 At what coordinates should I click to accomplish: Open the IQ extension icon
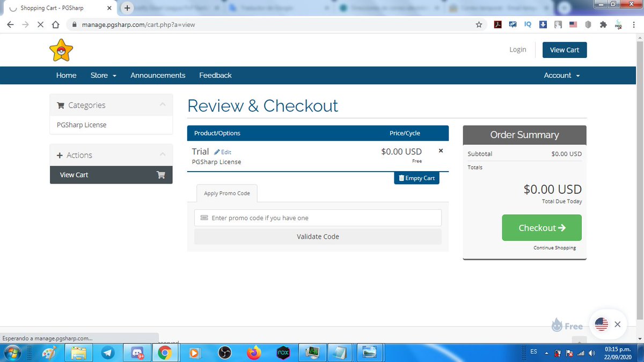pos(528,25)
